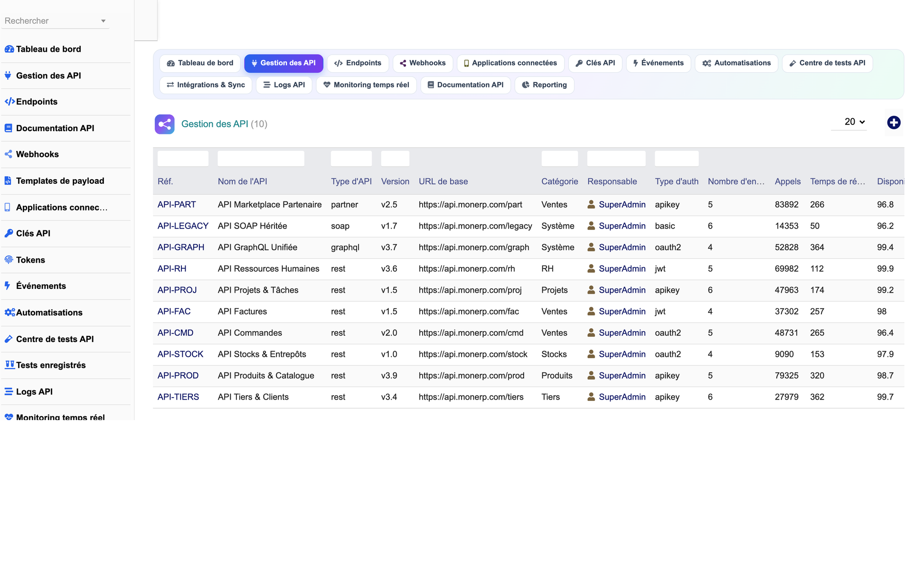The height and width of the screenshot is (572, 924).
Task: Click the Responsable filter field
Action: [x=616, y=159]
